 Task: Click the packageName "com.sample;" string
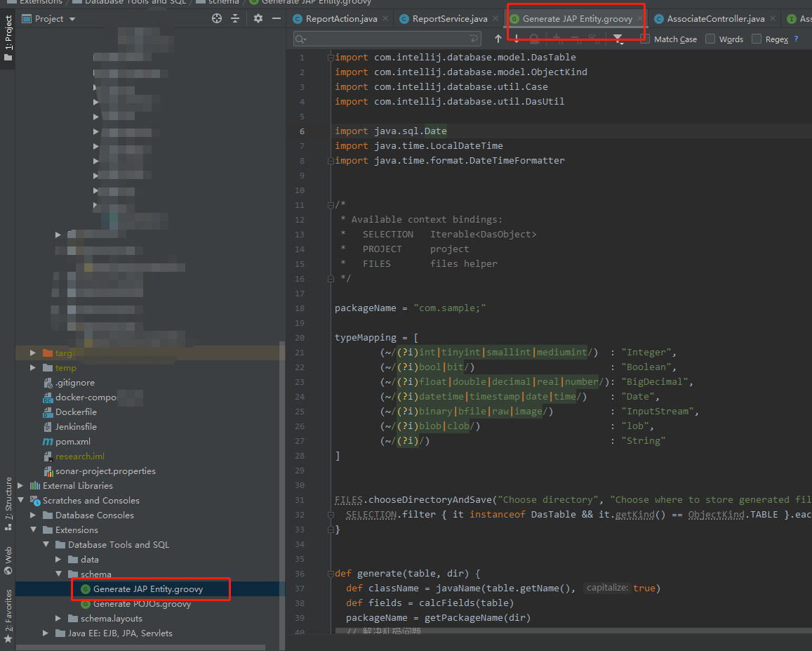point(449,308)
